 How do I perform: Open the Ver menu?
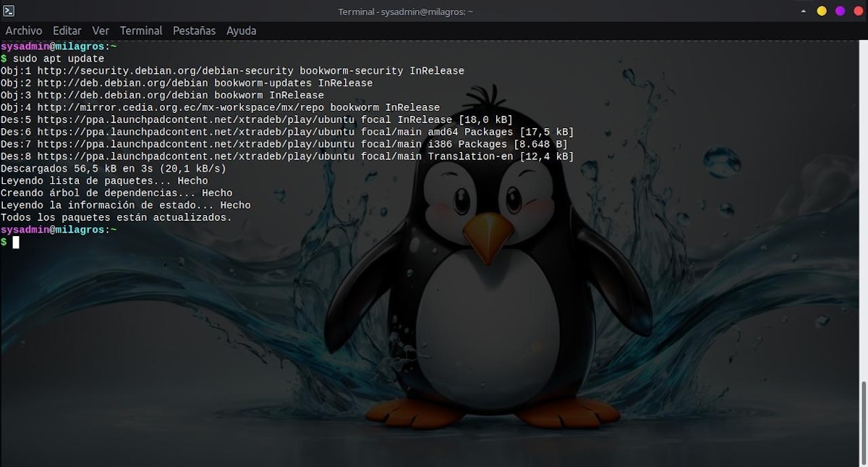[101, 31]
